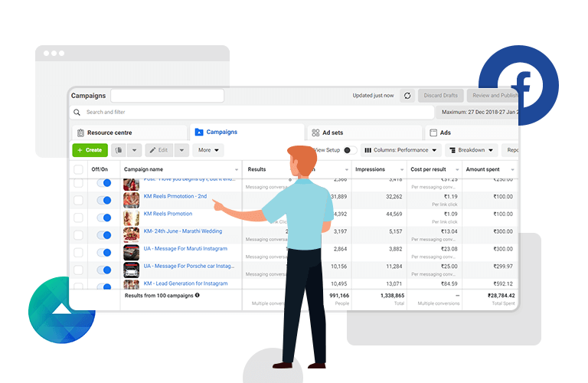Click the Resource centre clipboard icon
Screen dimensions: 588x383
click(80, 133)
